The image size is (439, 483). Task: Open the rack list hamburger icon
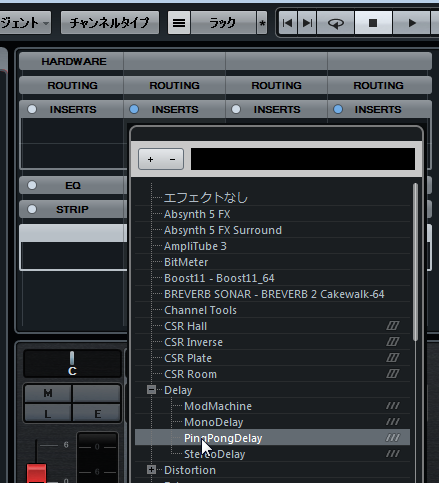point(179,23)
